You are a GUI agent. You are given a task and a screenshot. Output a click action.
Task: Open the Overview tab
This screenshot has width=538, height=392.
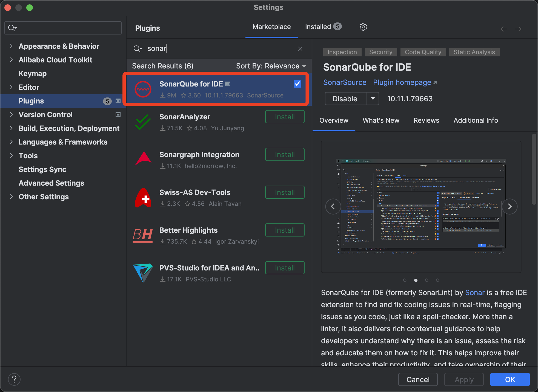(x=334, y=120)
